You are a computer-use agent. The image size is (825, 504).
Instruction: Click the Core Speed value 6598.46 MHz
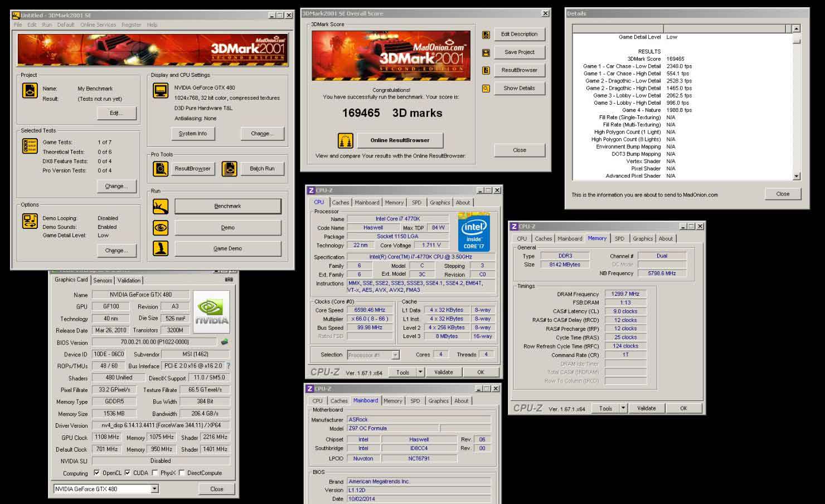coord(370,310)
